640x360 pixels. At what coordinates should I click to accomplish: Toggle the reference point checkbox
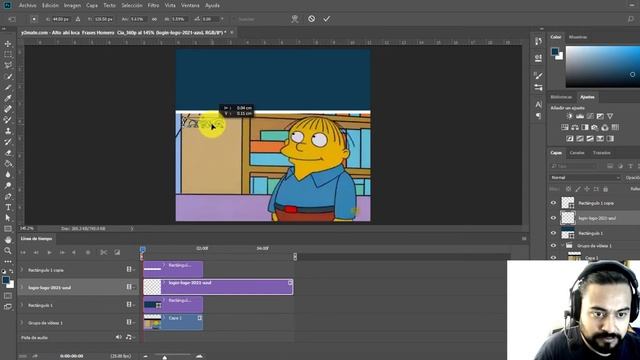tap(34, 19)
